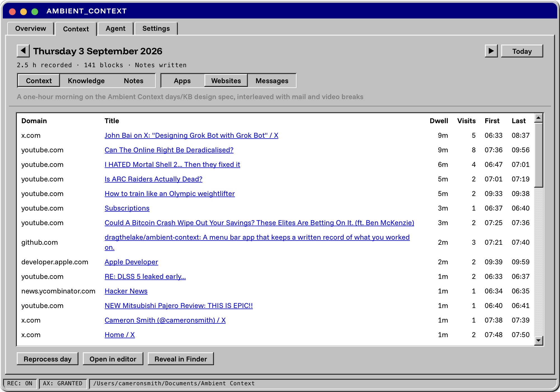Open the Cameron Smith (@cameronsmith) link
Image resolution: width=560 pixels, height=392 pixels.
(165, 320)
